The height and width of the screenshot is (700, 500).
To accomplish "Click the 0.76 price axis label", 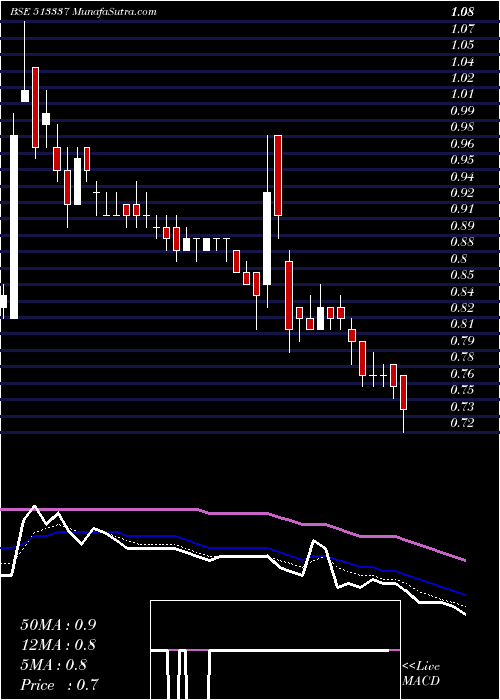I will 462,373.
